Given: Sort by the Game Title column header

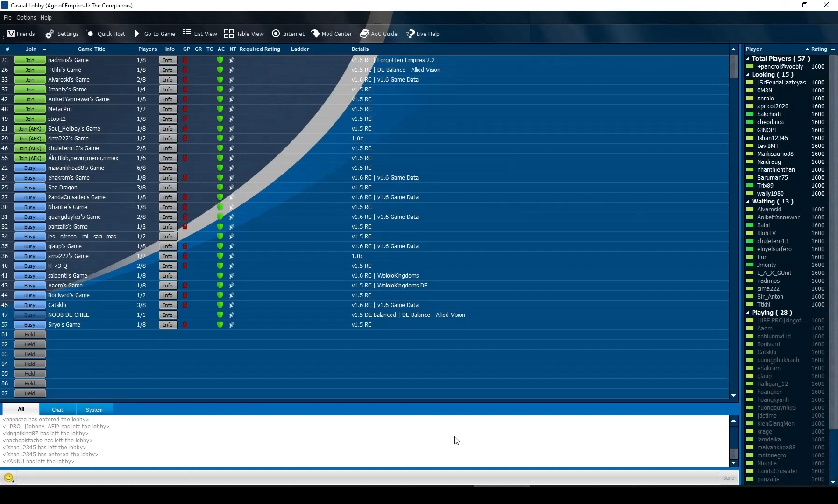Looking at the screenshot, I should click(x=92, y=49).
